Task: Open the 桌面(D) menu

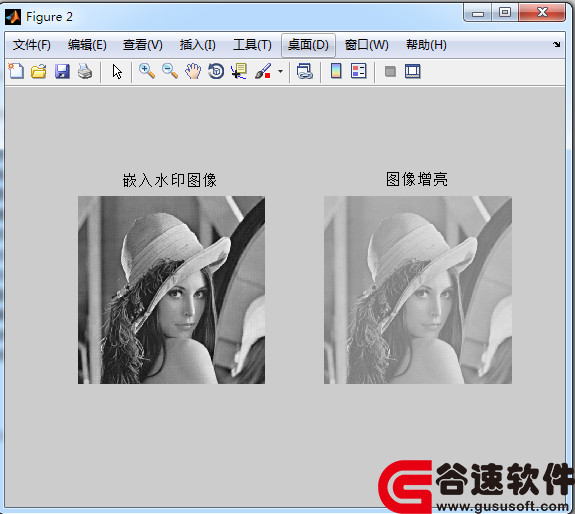Action: coord(308,45)
